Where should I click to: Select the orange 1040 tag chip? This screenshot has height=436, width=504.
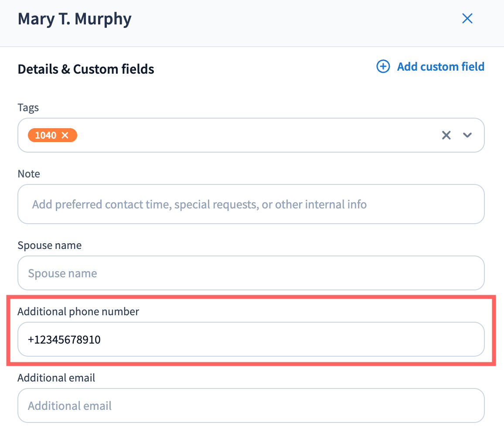(x=45, y=136)
